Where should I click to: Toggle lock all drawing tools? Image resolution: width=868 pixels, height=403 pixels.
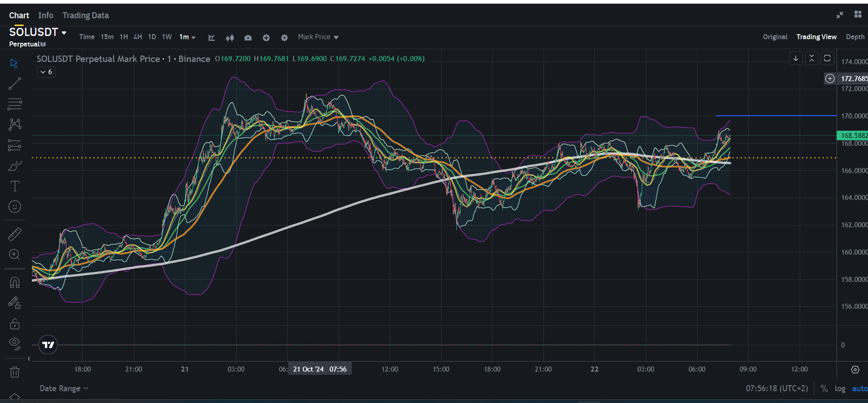pyautogui.click(x=15, y=324)
